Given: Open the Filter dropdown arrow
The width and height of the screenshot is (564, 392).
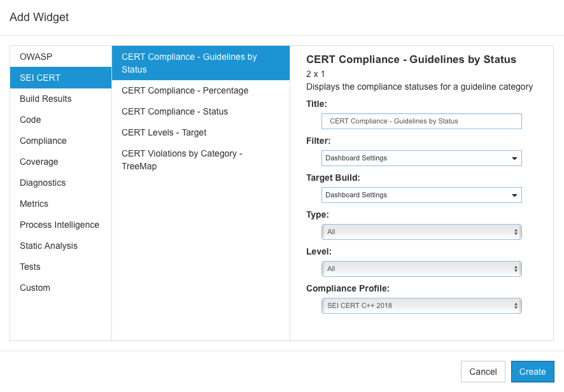Looking at the screenshot, I should click(x=514, y=158).
